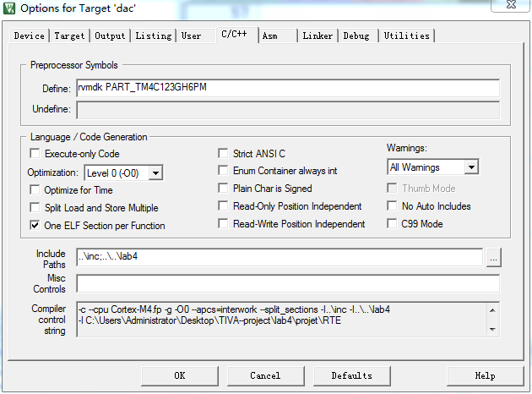532x394 pixels.
Task: Uncheck One ELF Section per Function
Action: point(35,225)
